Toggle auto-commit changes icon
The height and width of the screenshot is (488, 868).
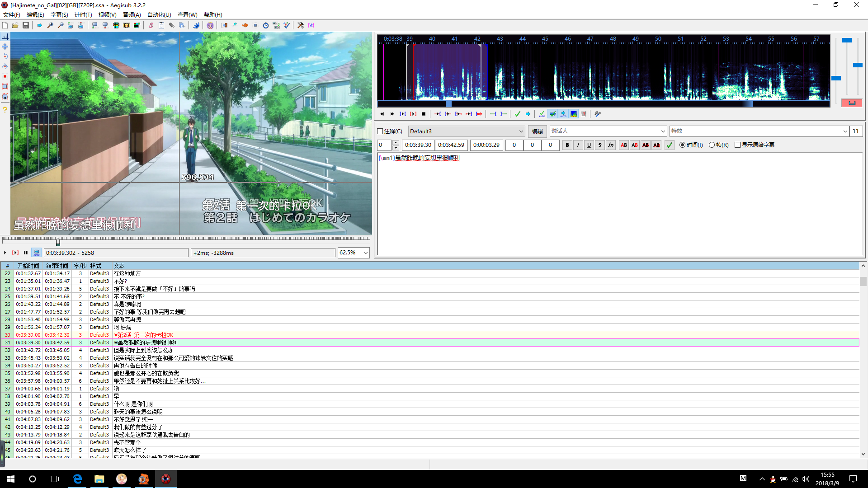point(542,114)
